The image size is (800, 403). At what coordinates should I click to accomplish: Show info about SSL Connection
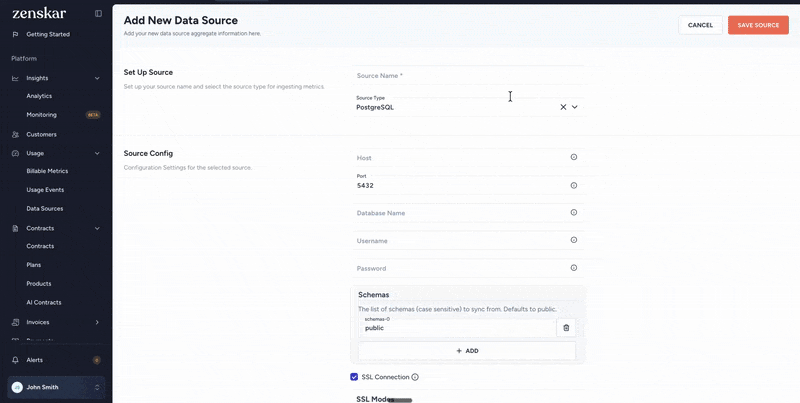pos(415,377)
